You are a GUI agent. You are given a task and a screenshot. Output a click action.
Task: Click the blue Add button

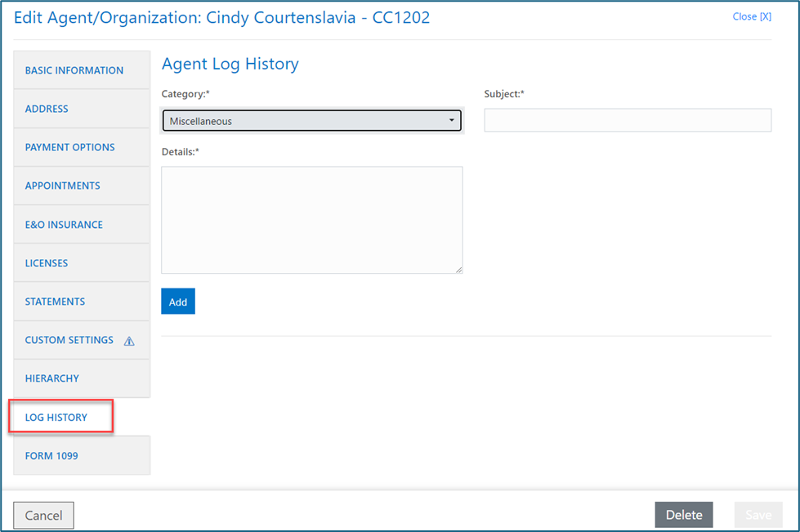click(178, 302)
